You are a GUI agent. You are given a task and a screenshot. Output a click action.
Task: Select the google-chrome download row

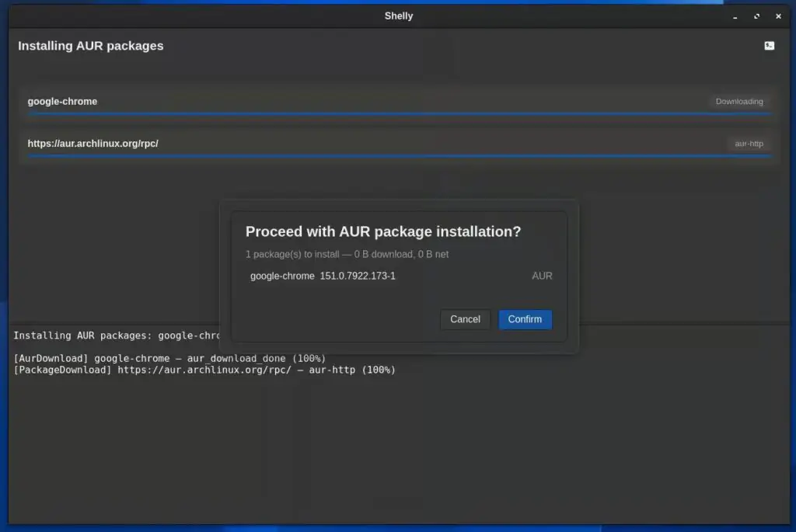click(399, 103)
